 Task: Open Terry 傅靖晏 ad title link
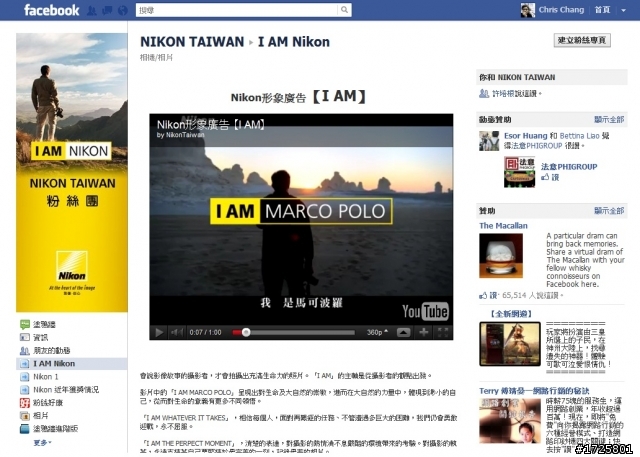tap(534, 391)
